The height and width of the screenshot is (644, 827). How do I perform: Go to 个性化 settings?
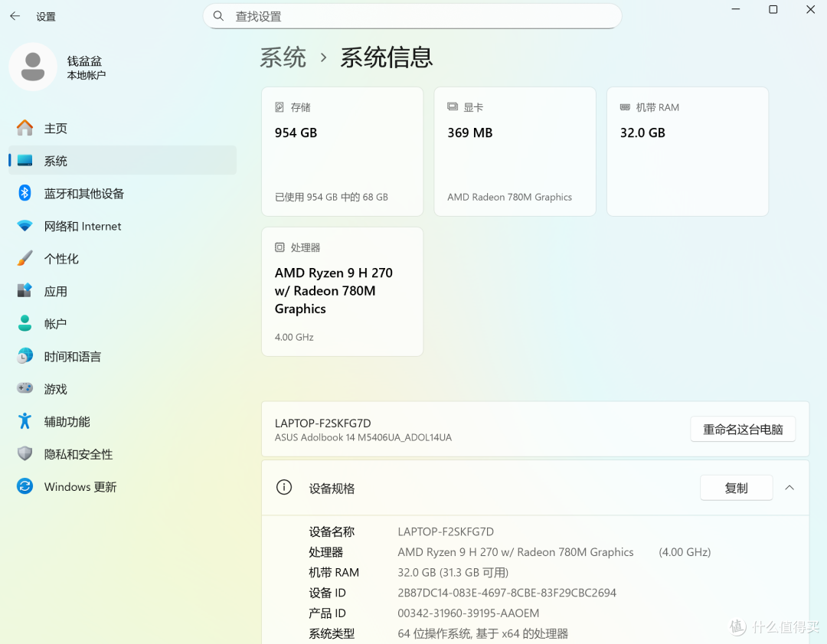click(123, 259)
